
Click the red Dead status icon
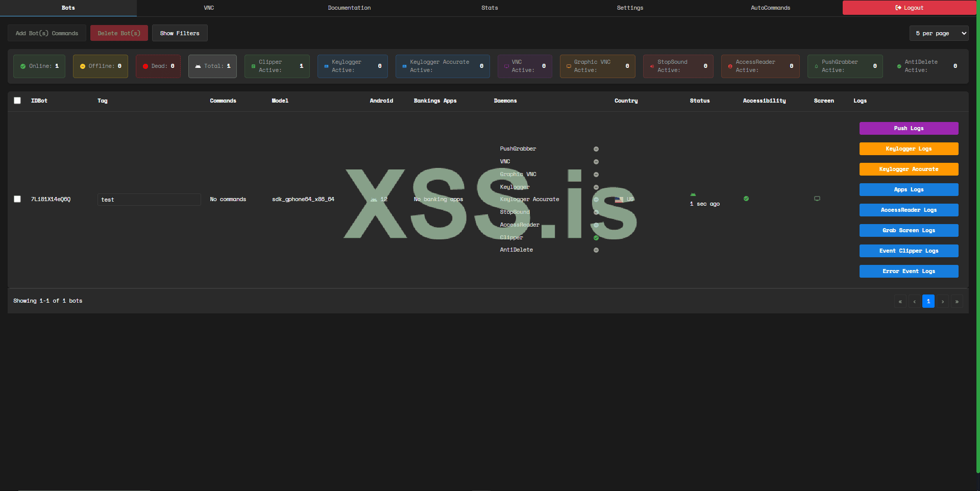coord(145,66)
